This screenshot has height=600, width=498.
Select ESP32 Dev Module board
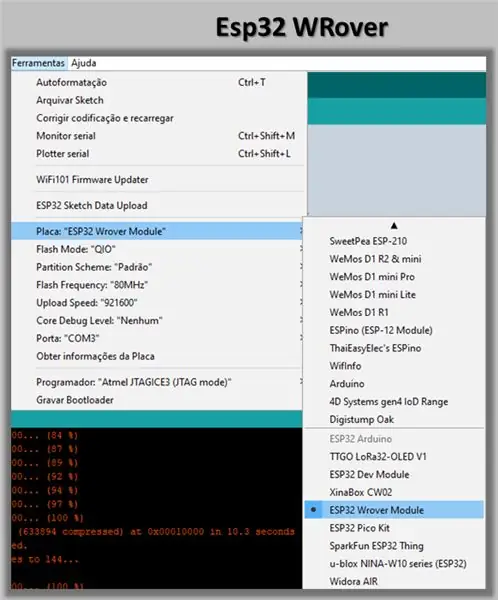[394, 474]
